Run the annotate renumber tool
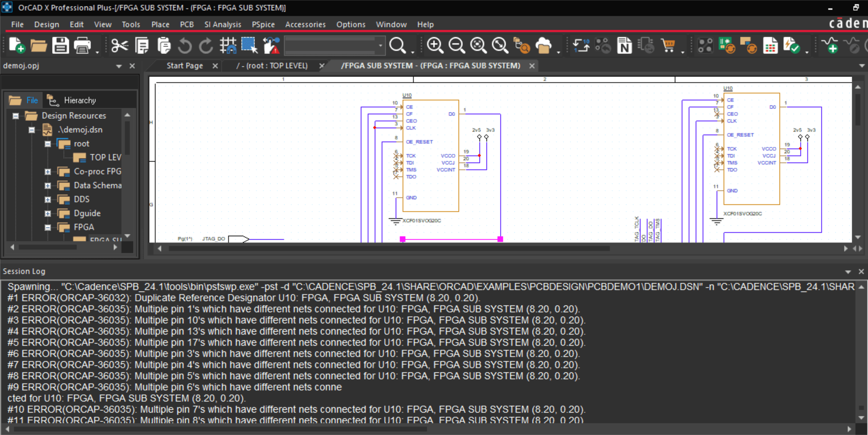 point(581,46)
